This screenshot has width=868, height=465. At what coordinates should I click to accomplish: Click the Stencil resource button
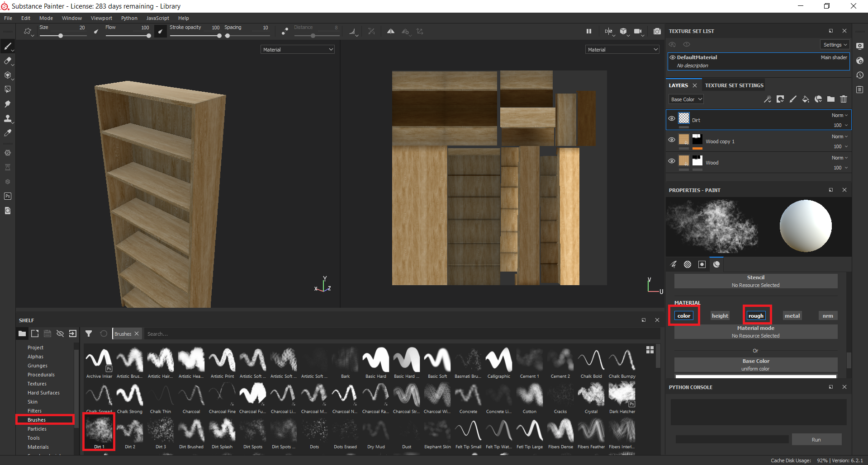(x=755, y=281)
